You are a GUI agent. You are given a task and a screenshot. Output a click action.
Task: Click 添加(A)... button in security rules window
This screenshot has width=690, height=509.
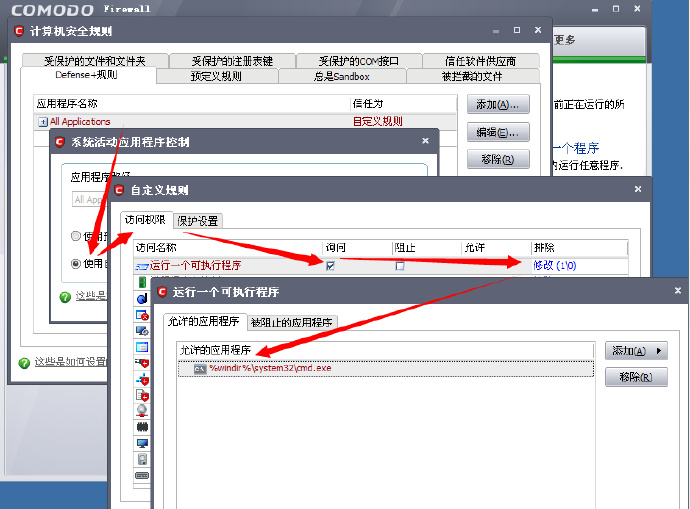[x=498, y=105]
